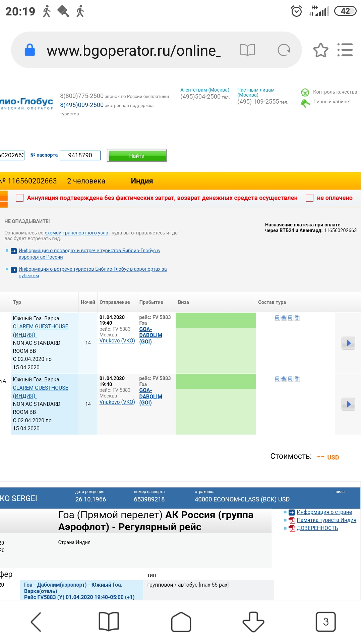Call 8(495)009-2500 emergency support number
This screenshot has height=644, width=362.
(x=82, y=105)
